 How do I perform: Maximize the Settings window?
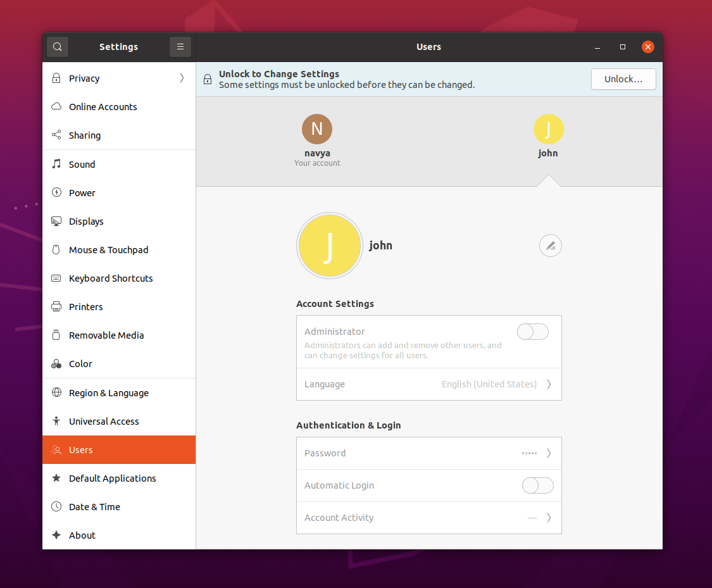(x=623, y=47)
